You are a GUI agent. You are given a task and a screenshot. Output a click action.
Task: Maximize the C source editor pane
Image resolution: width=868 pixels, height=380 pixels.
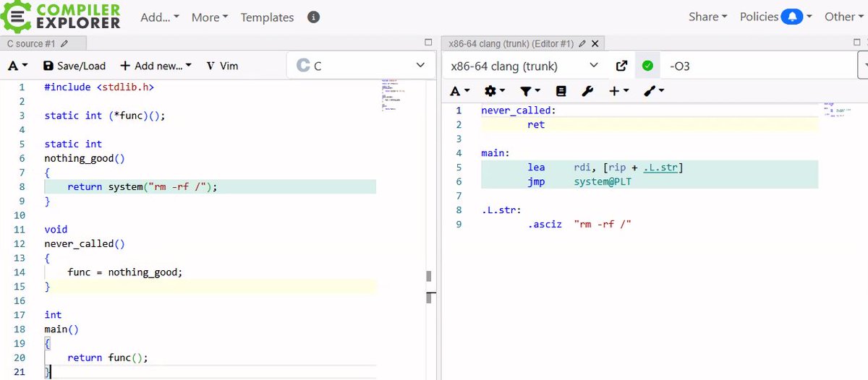click(427, 43)
